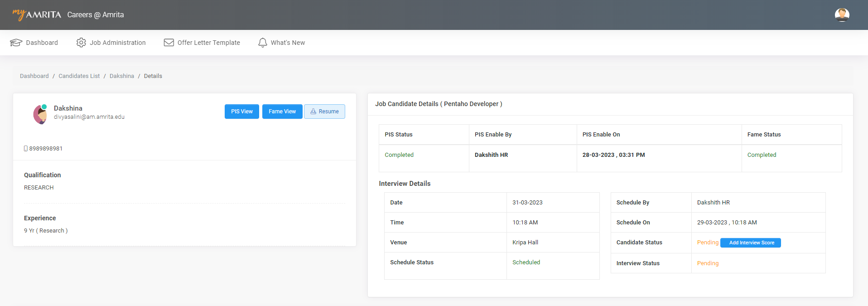This screenshot has width=868, height=306.
Task: Click the What's New bell icon
Action: pyautogui.click(x=263, y=43)
